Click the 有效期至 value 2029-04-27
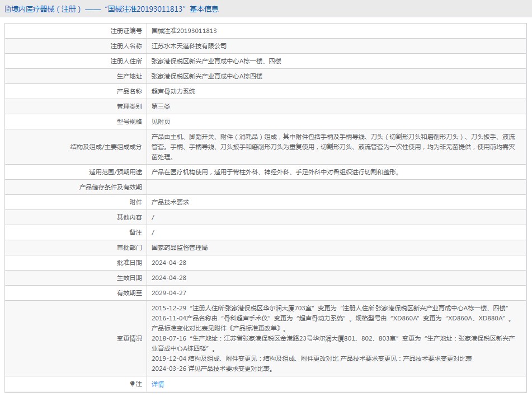The height and width of the screenshot is (396, 532). point(169,293)
